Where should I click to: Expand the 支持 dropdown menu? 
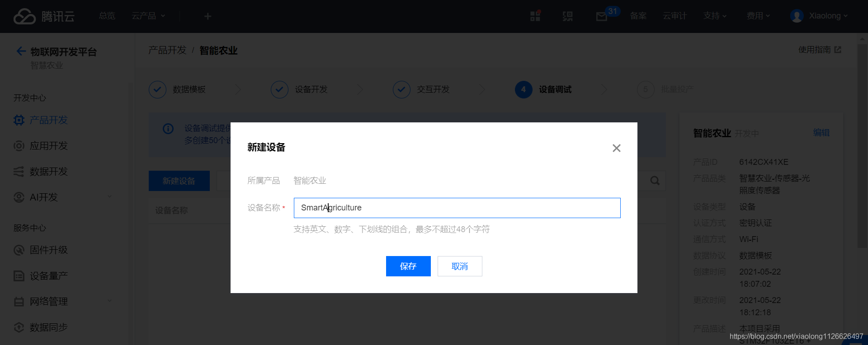715,16
